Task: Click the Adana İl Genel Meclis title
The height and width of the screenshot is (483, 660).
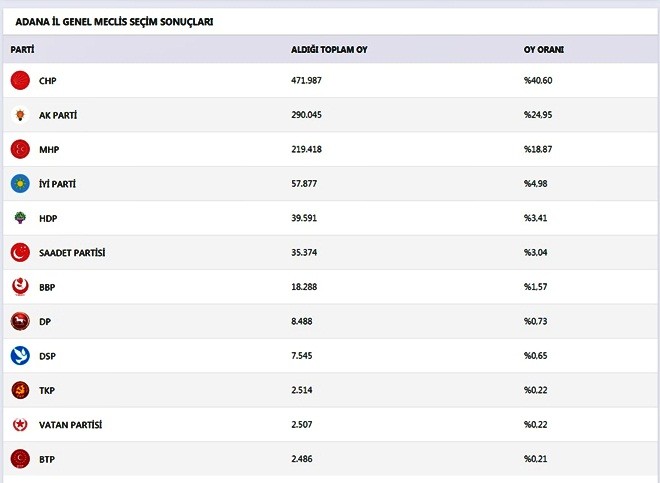Action: (x=114, y=22)
